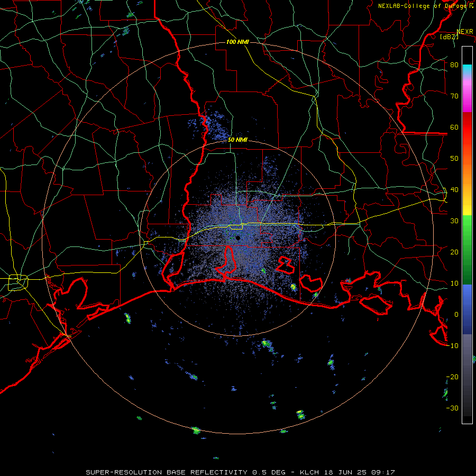The width and height of the screenshot is (476, 476).
Task: Click the yellow Houston highway loop
Action: [18, 282]
